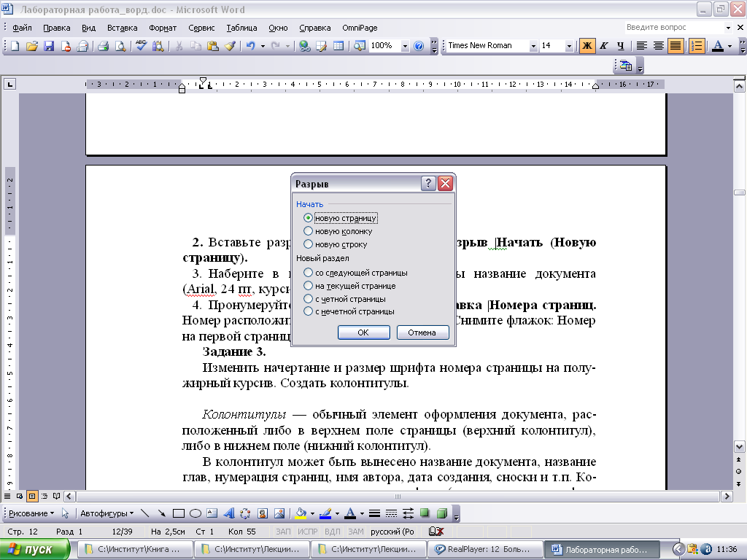This screenshot has width=747, height=560.
Task: Open the Автофигуры dropdown
Action: coord(107,513)
